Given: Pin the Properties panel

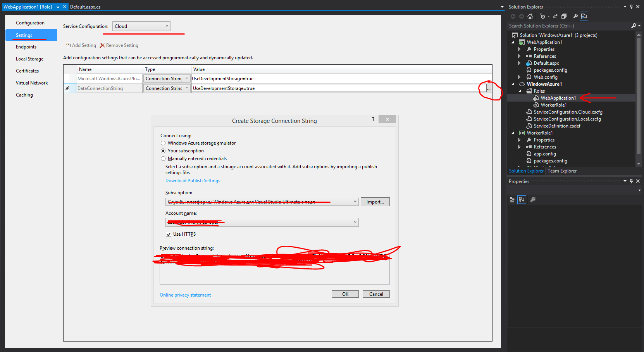Looking at the screenshot, I should [x=631, y=181].
